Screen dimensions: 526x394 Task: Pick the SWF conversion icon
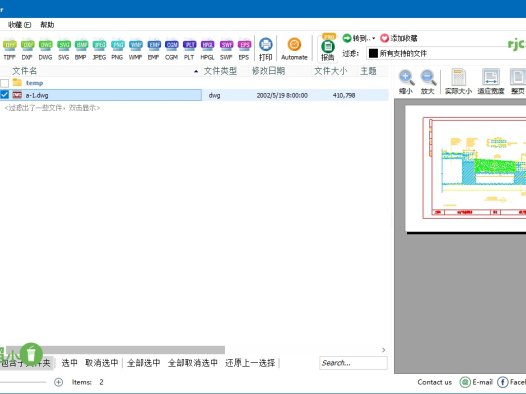pos(226,50)
